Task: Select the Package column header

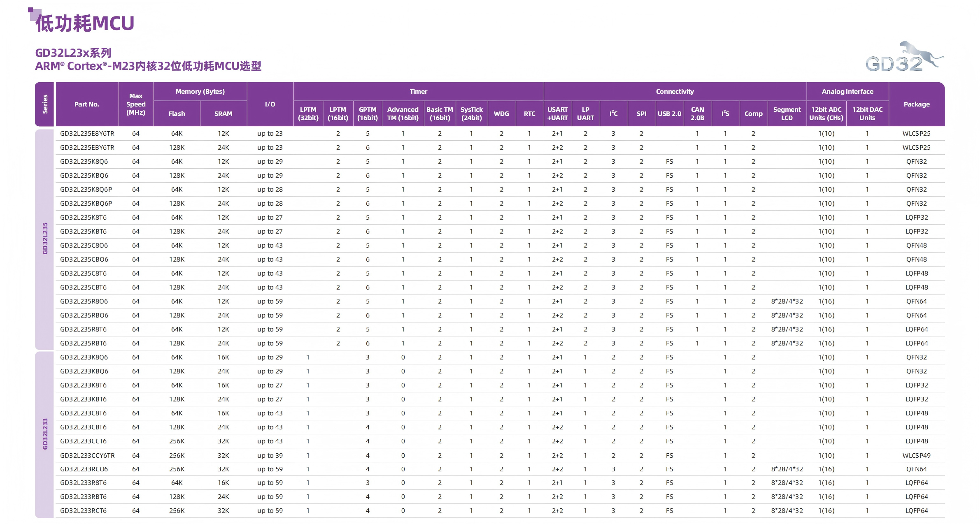Action: [916, 104]
